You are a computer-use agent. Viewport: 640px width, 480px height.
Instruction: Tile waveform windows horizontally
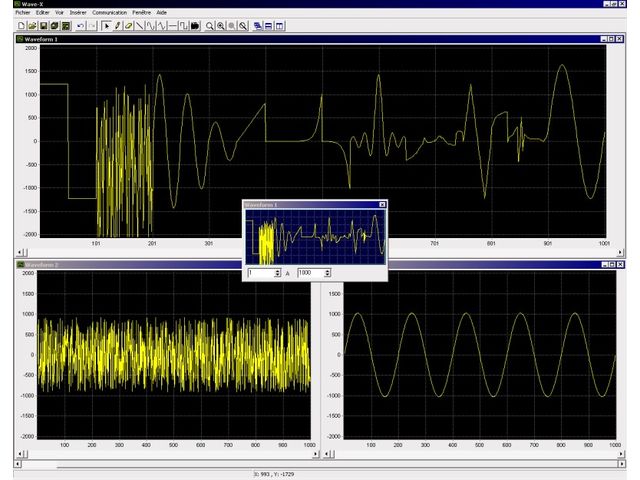(269, 26)
